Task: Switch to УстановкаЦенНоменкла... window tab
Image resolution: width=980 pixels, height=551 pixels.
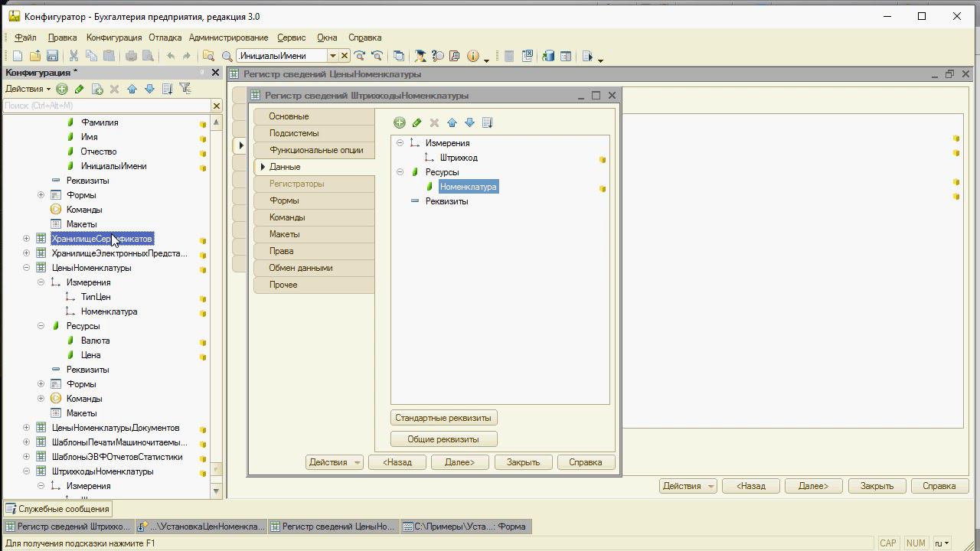Action: 201,527
